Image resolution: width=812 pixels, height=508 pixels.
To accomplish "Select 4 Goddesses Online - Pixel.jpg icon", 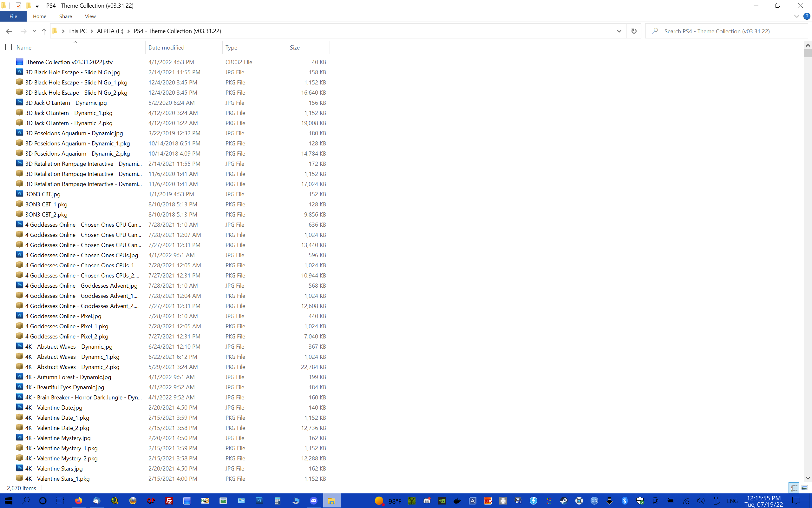I will pyautogui.click(x=20, y=316).
